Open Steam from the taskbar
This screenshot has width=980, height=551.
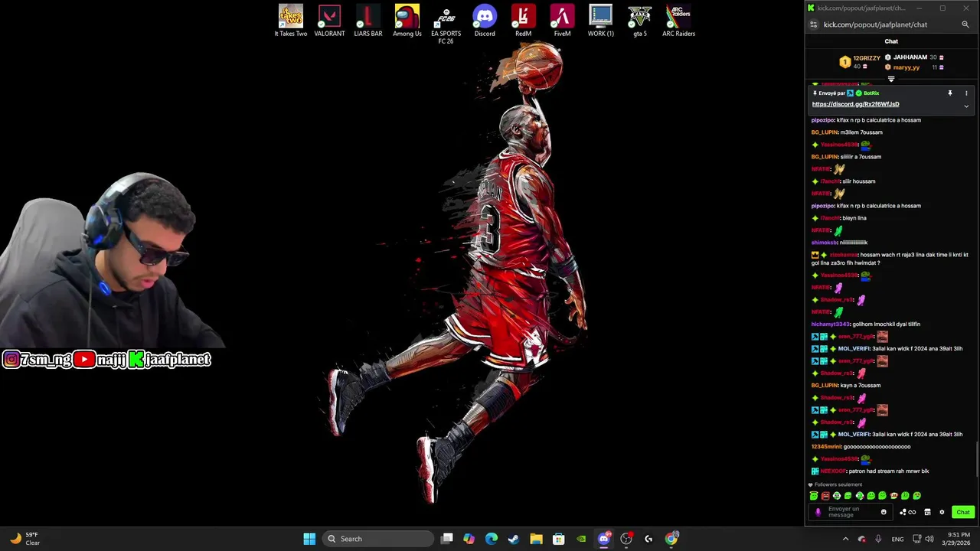(x=514, y=539)
